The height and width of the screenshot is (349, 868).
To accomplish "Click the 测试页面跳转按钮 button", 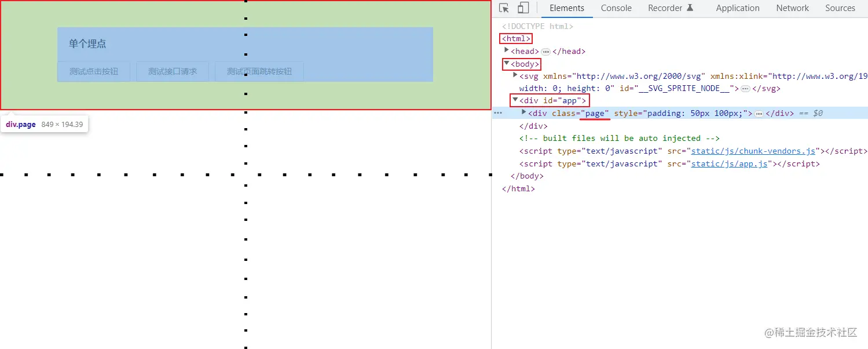I will [x=259, y=71].
